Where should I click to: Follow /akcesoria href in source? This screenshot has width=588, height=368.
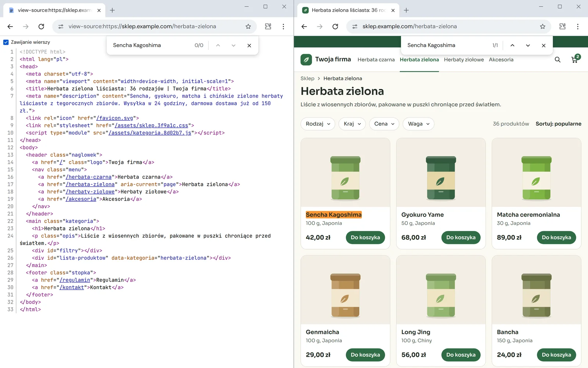(x=81, y=199)
